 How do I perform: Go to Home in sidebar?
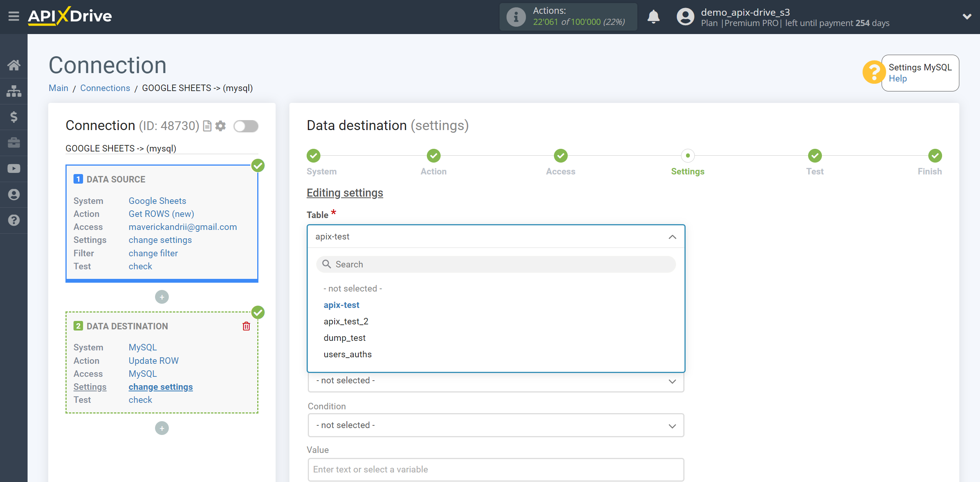click(14, 65)
